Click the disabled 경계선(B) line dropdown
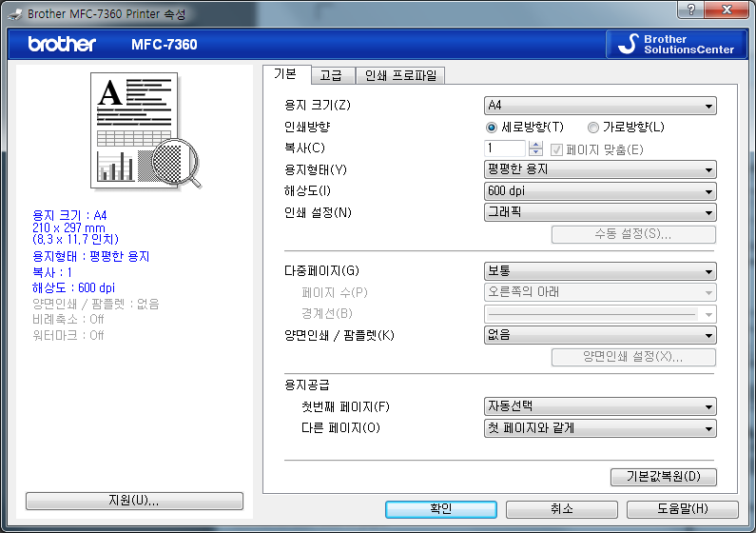The width and height of the screenshot is (756, 533). pos(600,314)
